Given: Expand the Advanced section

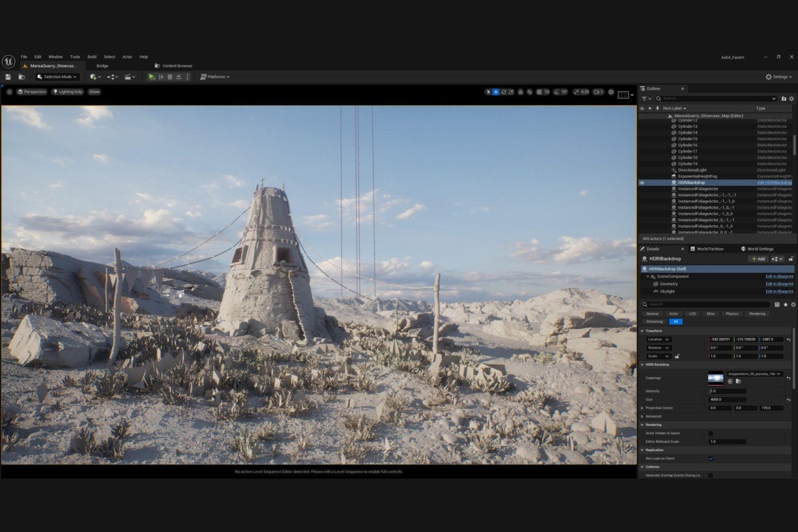Looking at the screenshot, I should click(643, 417).
